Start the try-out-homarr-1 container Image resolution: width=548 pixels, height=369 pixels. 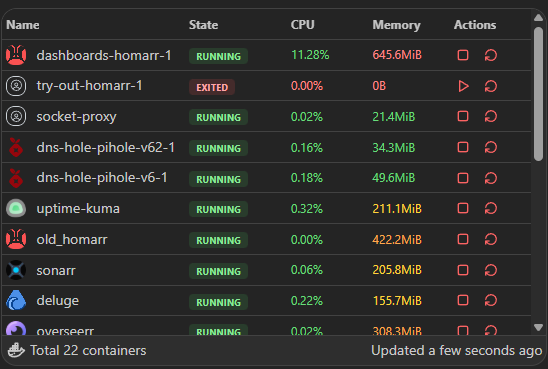463,86
